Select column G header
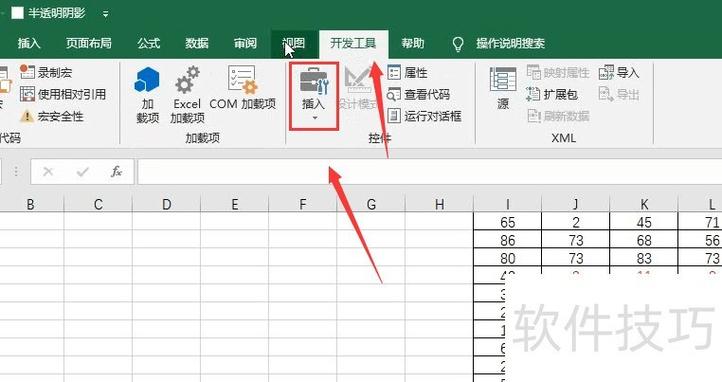Image resolution: width=722 pixels, height=382 pixels. 371,204
